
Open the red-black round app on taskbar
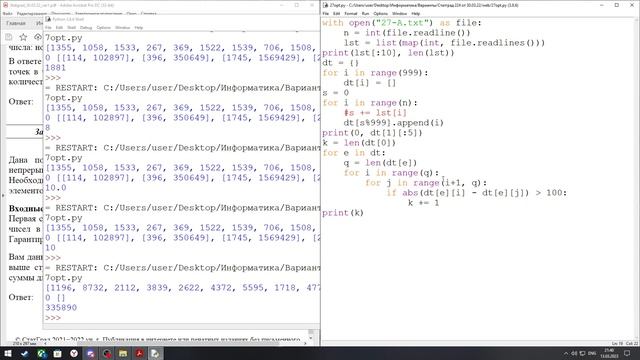click(107, 353)
